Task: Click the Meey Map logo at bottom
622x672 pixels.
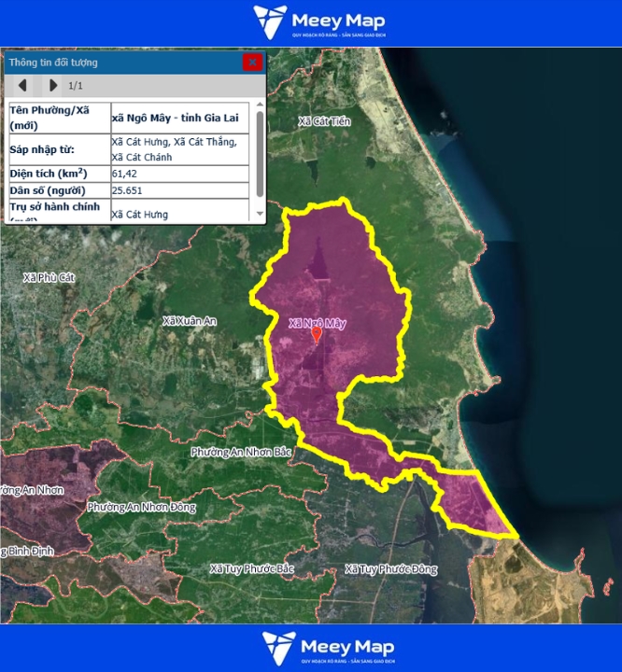Action: (328, 648)
